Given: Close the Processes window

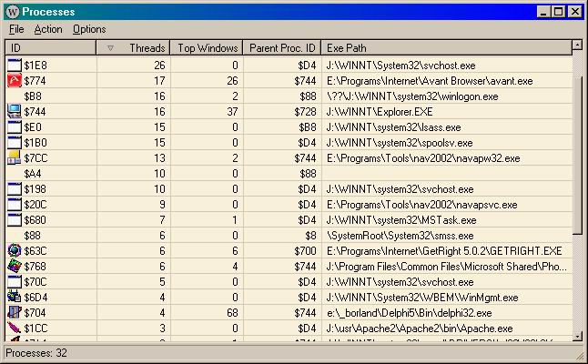Looking at the screenshot, I should pyautogui.click(x=575, y=12).
